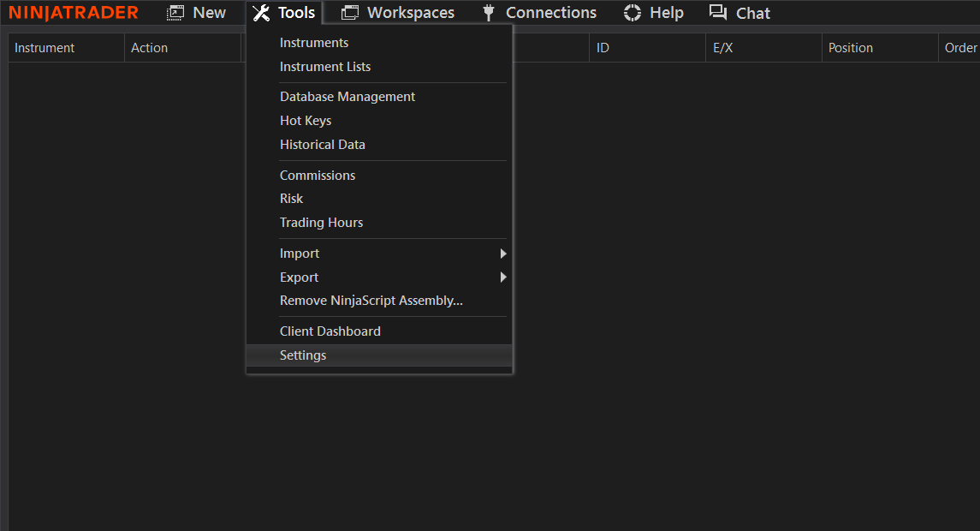Click the NinjaTrader logo
The width and height of the screenshot is (980, 531).
pyautogui.click(x=74, y=13)
